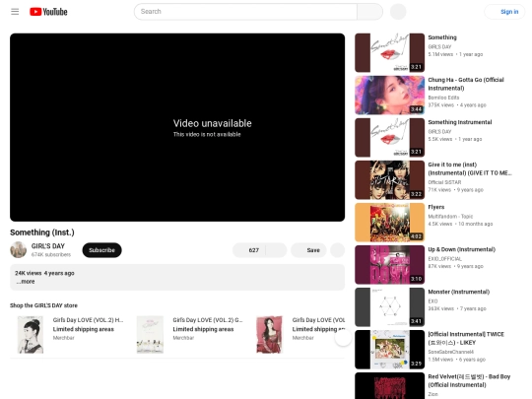532x399 pixels.
Task: Click 'Multifandom - Topic' channel name
Action: coord(450,216)
